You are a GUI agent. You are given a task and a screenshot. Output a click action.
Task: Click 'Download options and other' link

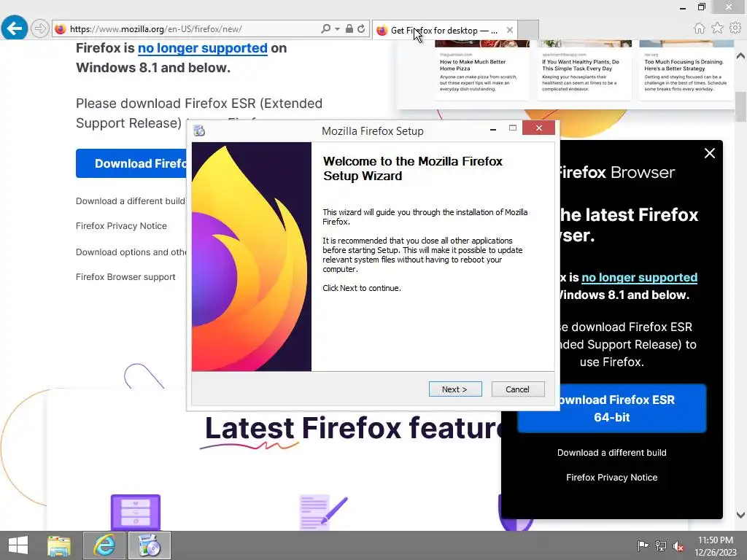(131, 252)
